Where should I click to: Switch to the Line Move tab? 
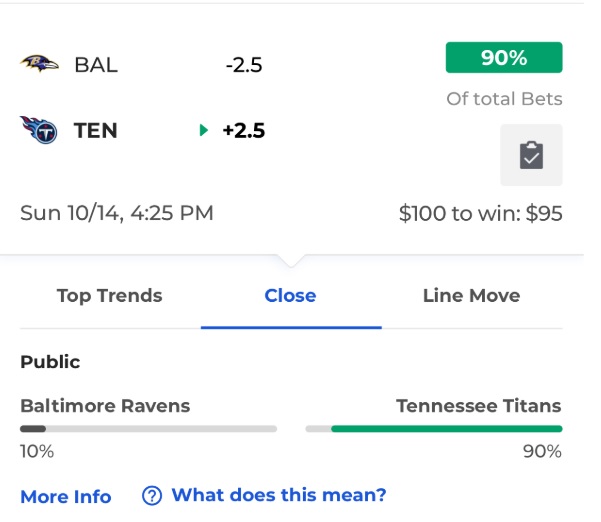[471, 296]
